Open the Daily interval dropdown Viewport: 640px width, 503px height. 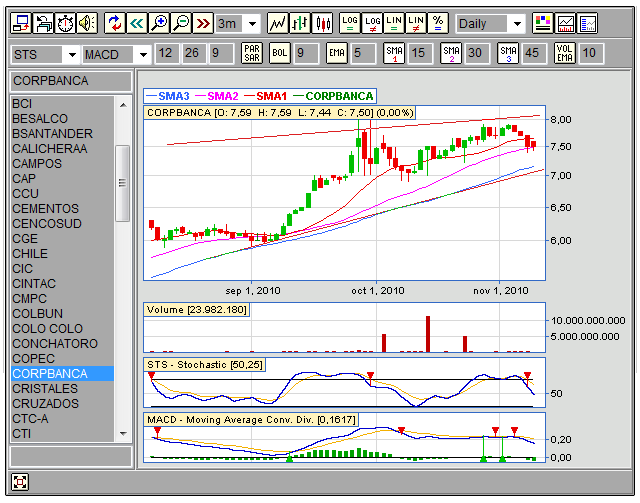tap(517, 24)
